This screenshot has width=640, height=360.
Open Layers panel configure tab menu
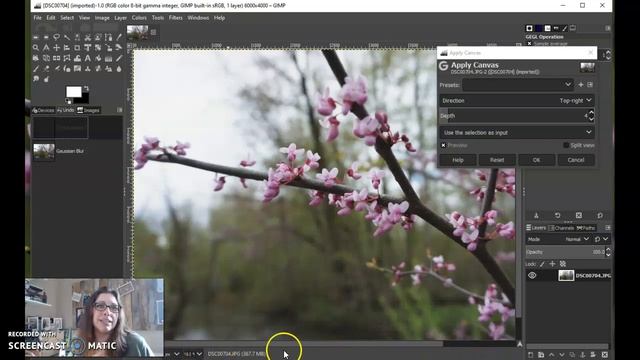click(x=608, y=228)
